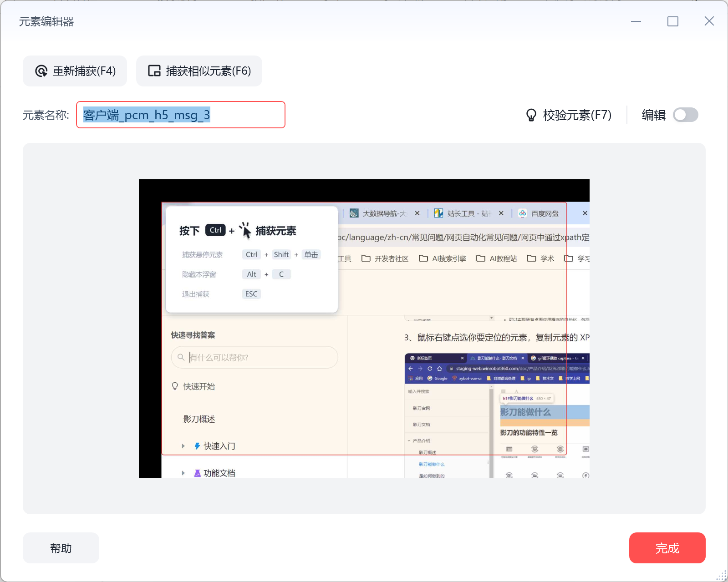This screenshot has width=728, height=582.
Task: Expand the 快速入门 tree item arrow
Action: coord(183,446)
